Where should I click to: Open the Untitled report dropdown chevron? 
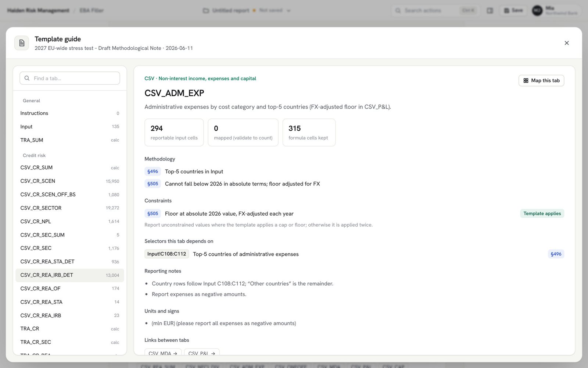click(288, 11)
